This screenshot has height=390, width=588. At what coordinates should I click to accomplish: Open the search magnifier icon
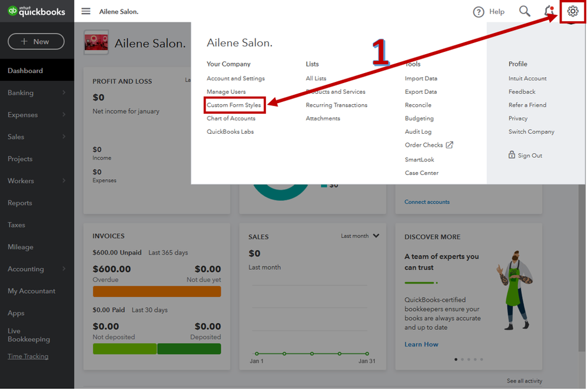(x=526, y=11)
